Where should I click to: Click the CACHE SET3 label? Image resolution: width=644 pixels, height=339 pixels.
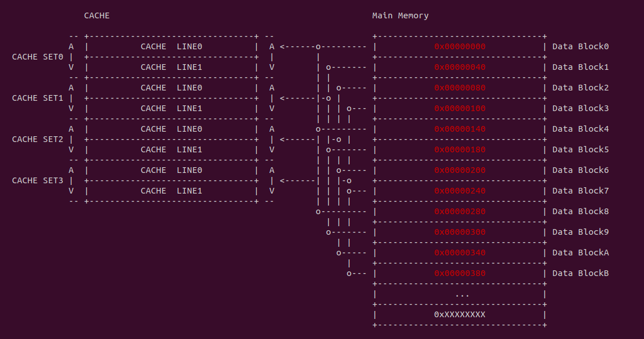(x=38, y=180)
